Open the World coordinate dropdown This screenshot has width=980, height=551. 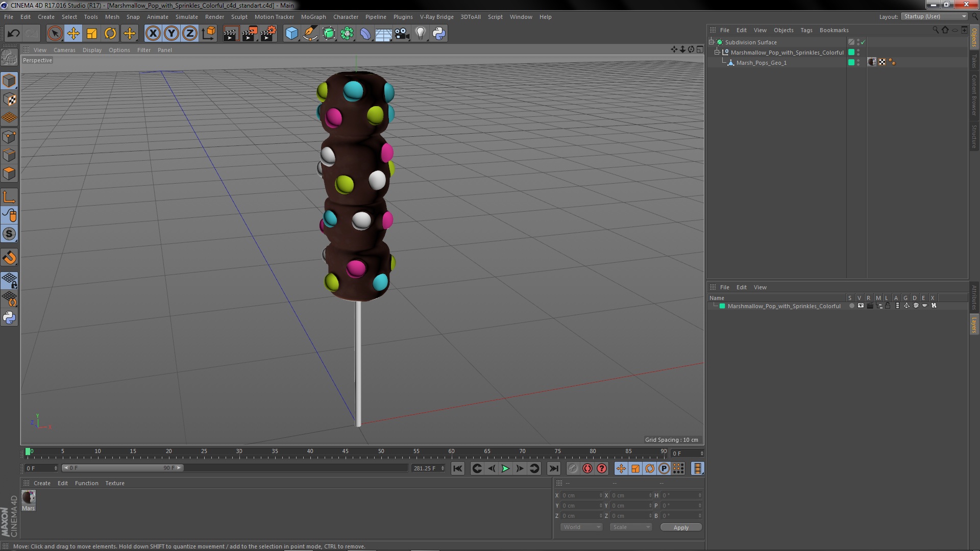click(581, 527)
